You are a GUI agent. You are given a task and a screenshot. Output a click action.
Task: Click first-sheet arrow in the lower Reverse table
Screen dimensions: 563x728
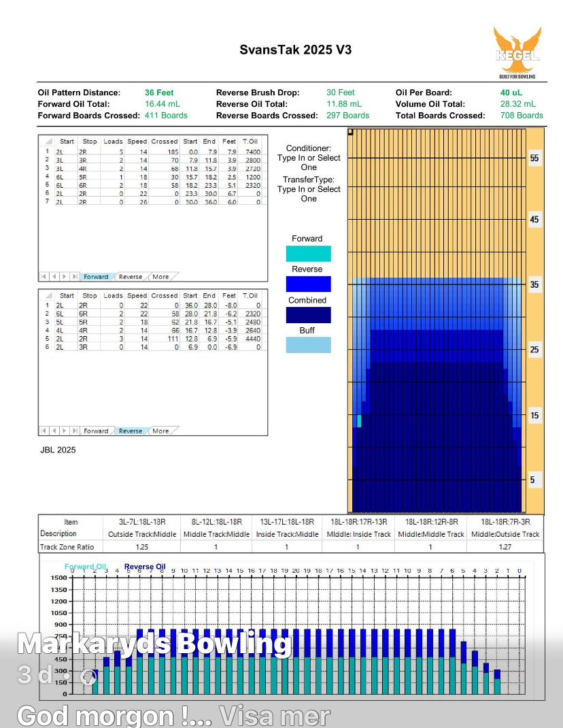(45, 431)
